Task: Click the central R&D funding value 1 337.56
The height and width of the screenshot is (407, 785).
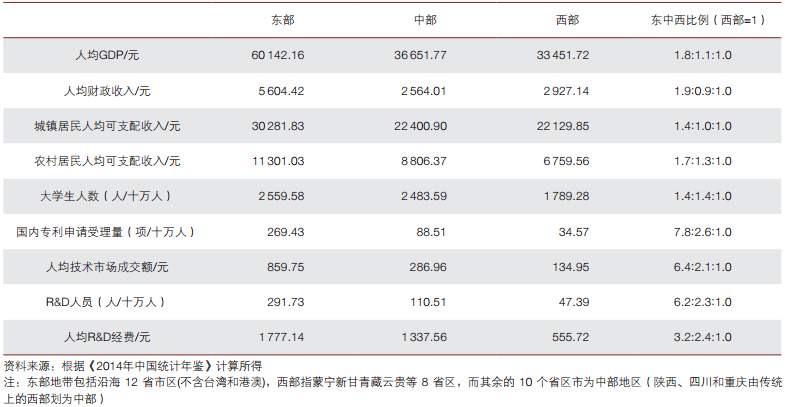Action: coord(424,337)
